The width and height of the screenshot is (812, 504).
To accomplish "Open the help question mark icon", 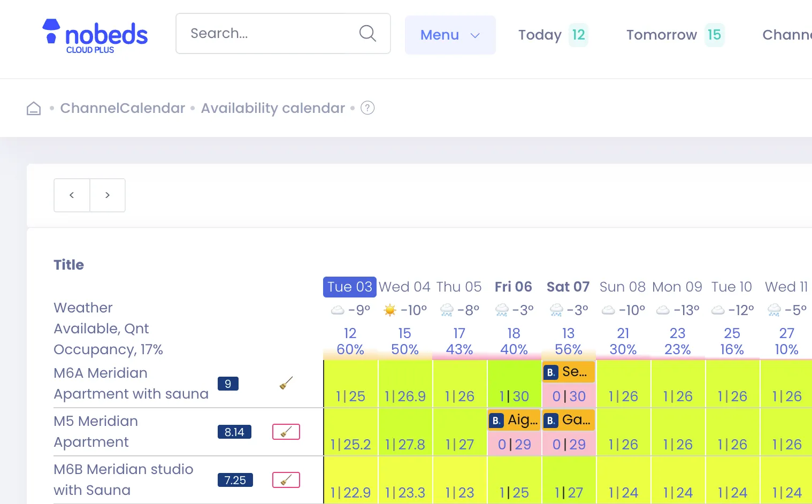I will pyautogui.click(x=367, y=108).
